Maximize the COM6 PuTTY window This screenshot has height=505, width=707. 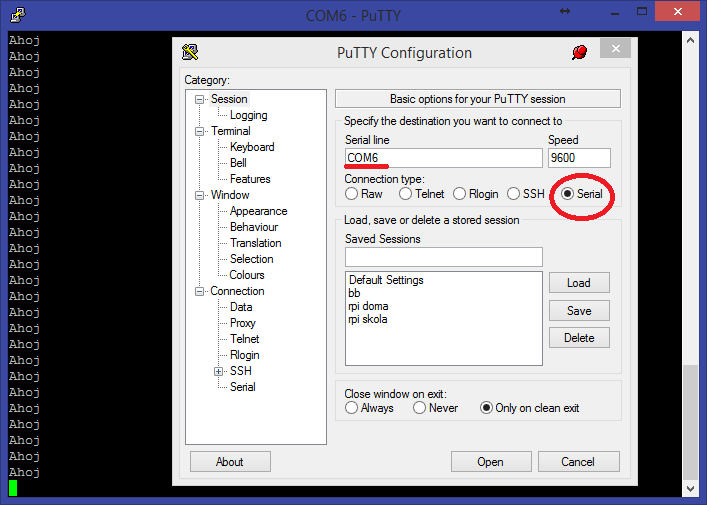(x=642, y=12)
